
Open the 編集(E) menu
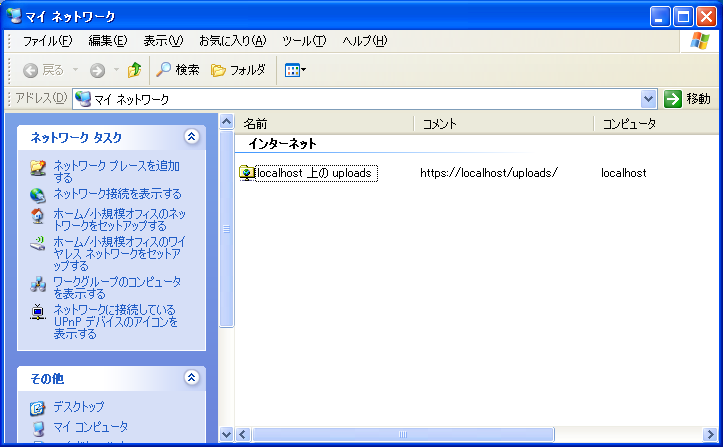[108, 41]
